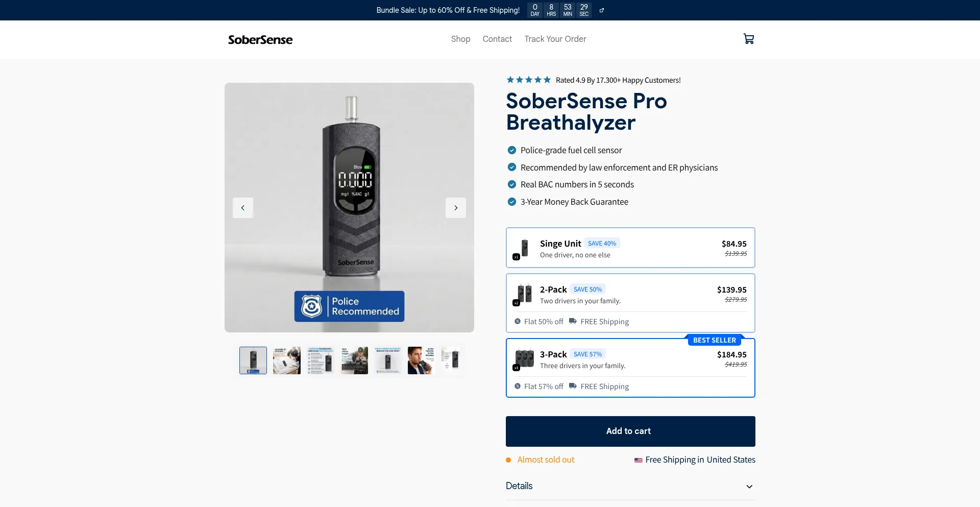Select the fourth thumbnail showing an officer

point(354,360)
